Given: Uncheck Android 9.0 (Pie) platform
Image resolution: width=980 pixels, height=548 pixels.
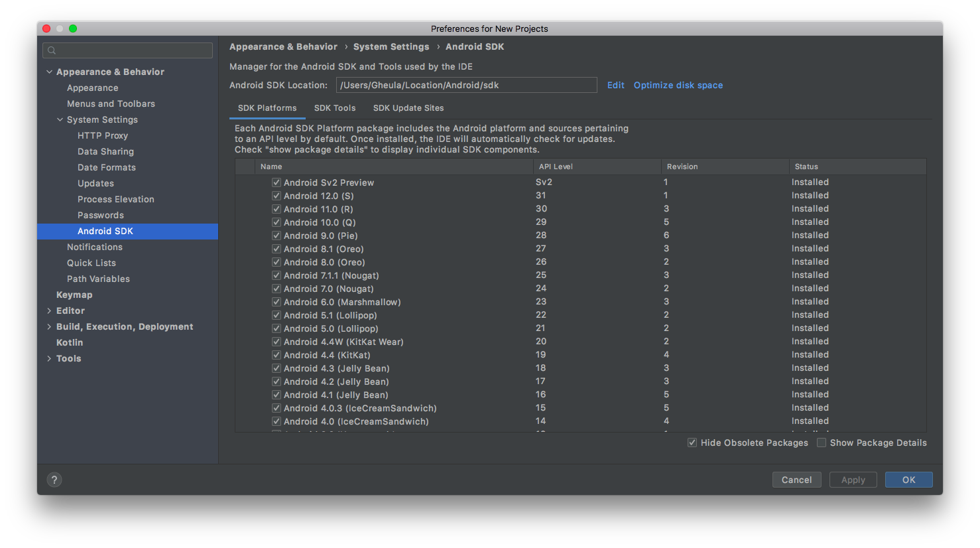Looking at the screenshot, I should pyautogui.click(x=276, y=236).
